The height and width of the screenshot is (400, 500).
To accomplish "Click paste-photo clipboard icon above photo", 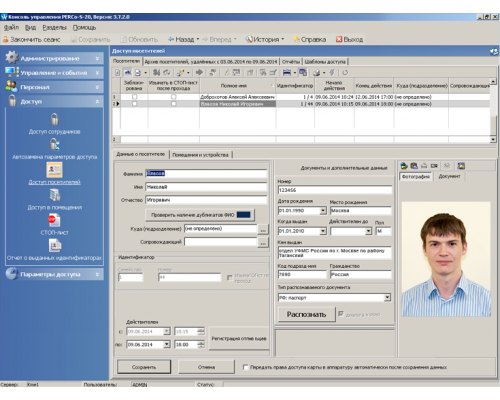I will tap(414, 166).
